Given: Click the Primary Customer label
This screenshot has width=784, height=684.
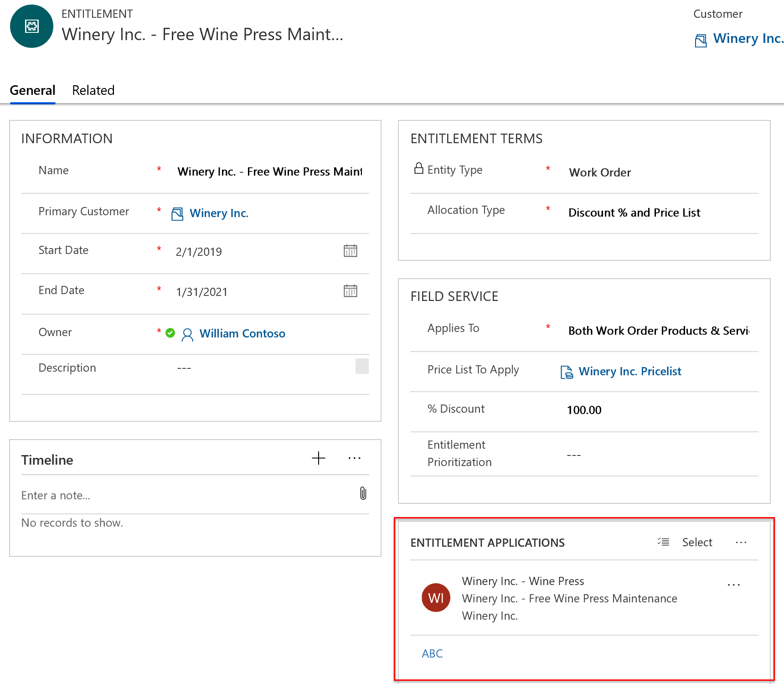Looking at the screenshot, I should tap(84, 212).
